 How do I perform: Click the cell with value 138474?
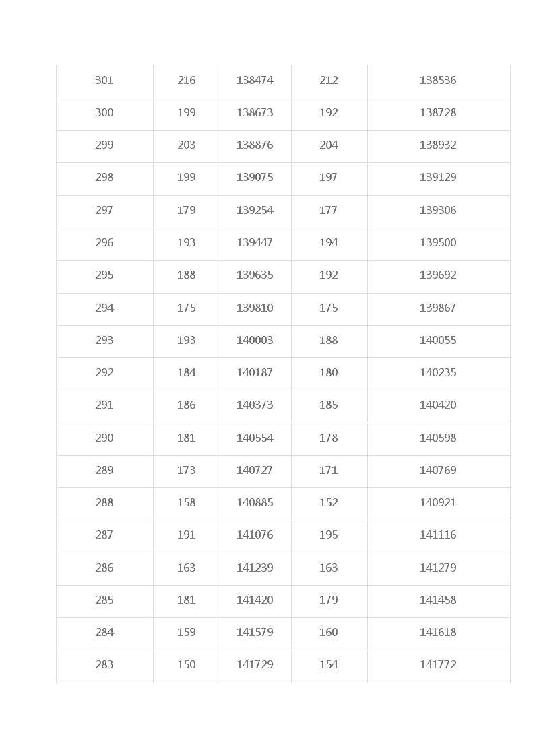point(255,81)
